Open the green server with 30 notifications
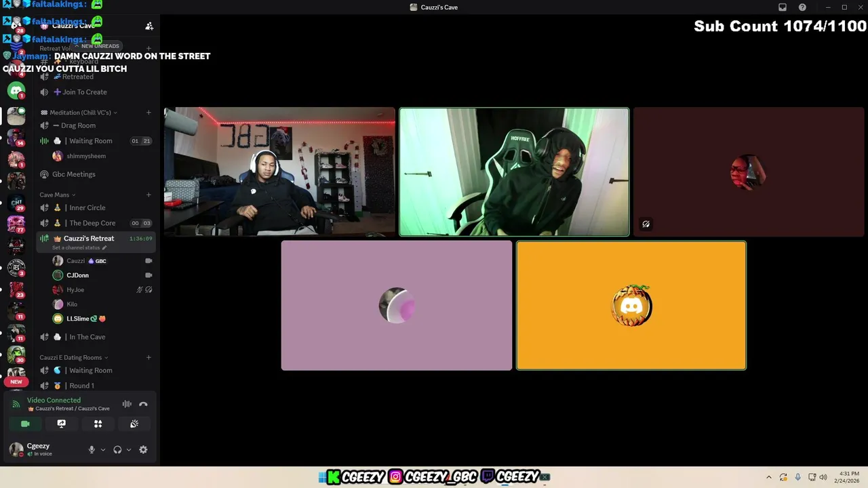This screenshot has width=868, height=488. pyautogui.click(x=16, y=354)
